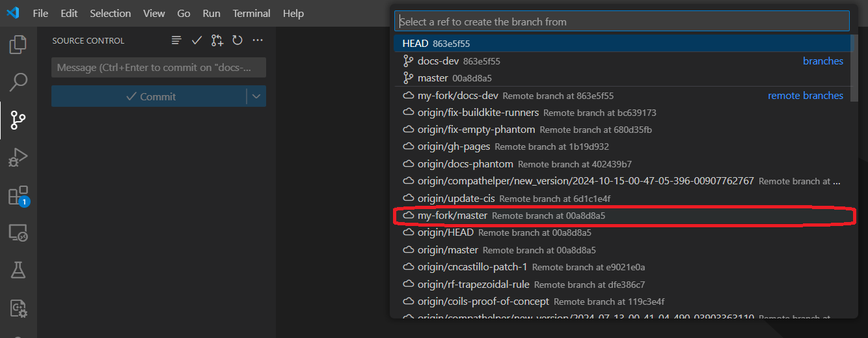This screenshot has height=338, width=868.
Task: Open the Explorer view in activity bar
Action: [18, 45]
